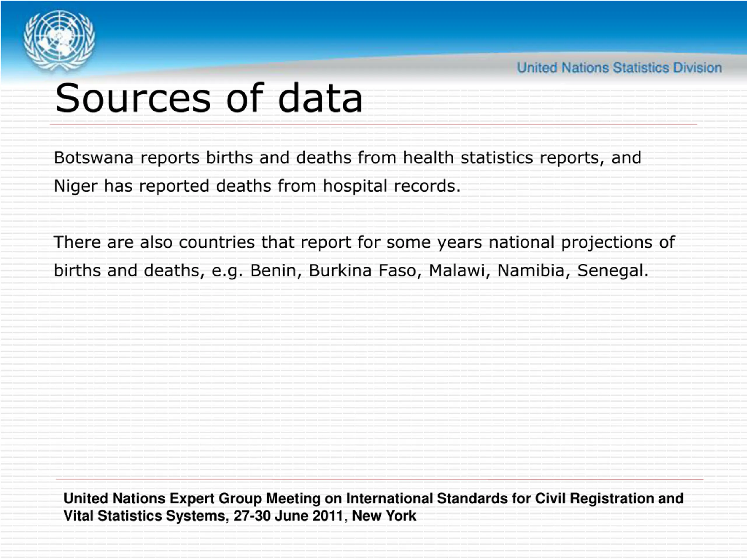Click New York in the footer
747x560 pixels.
click(x=384, y=516)
